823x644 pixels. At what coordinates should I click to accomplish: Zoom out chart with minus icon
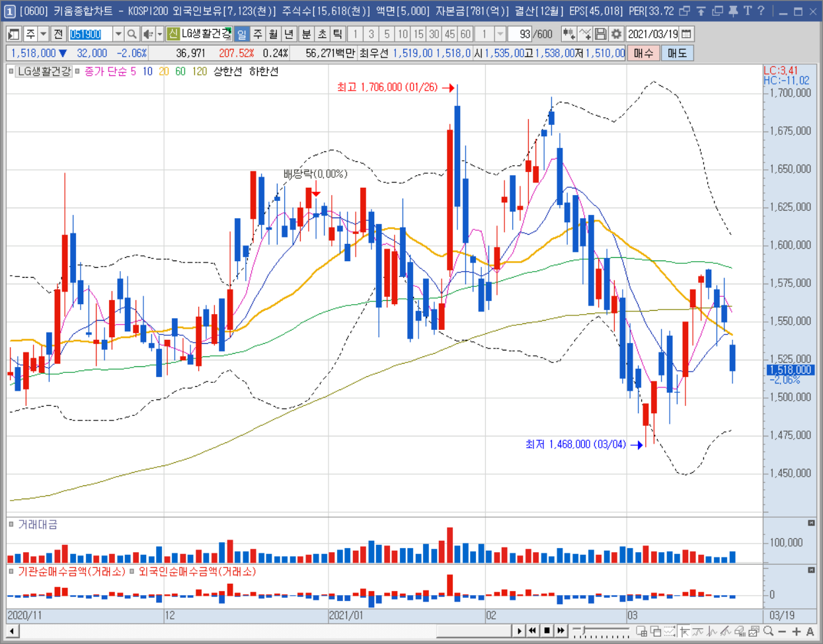point(782,631)
